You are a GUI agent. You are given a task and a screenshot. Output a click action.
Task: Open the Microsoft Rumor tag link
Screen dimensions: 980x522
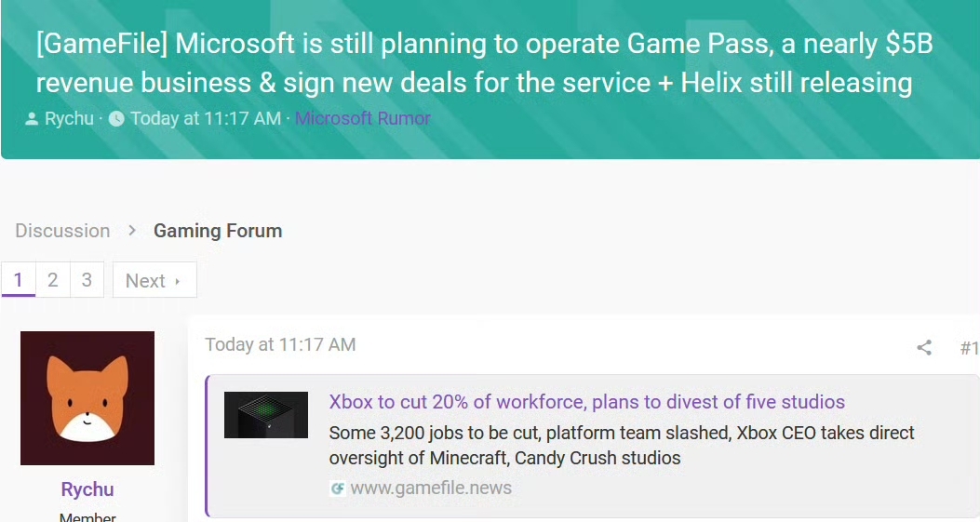363,118
